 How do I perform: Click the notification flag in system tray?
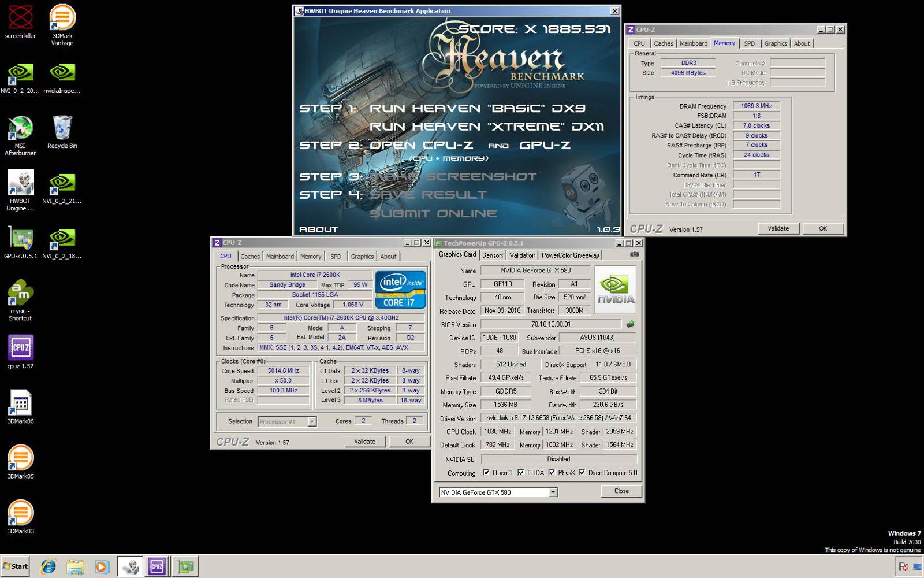(903, 567)
